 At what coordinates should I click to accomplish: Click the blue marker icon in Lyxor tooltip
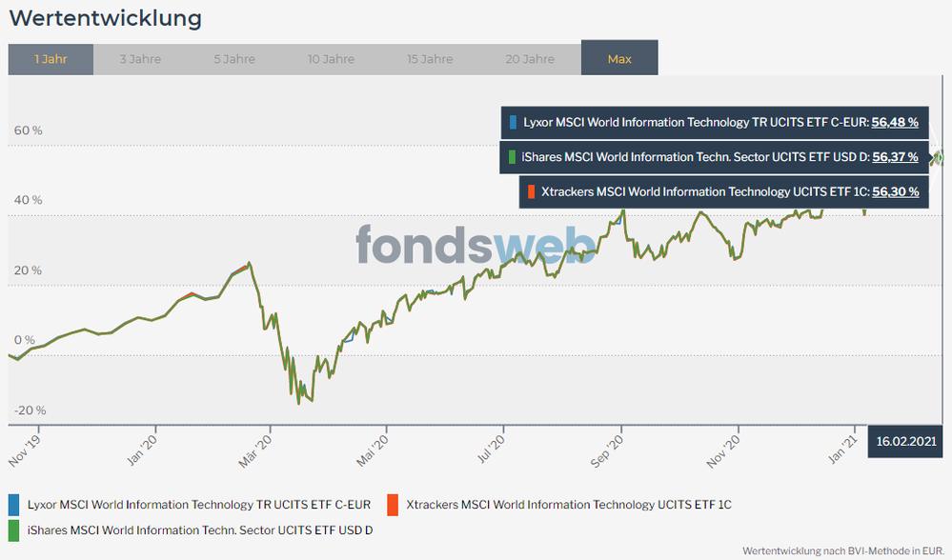point(513,122)
